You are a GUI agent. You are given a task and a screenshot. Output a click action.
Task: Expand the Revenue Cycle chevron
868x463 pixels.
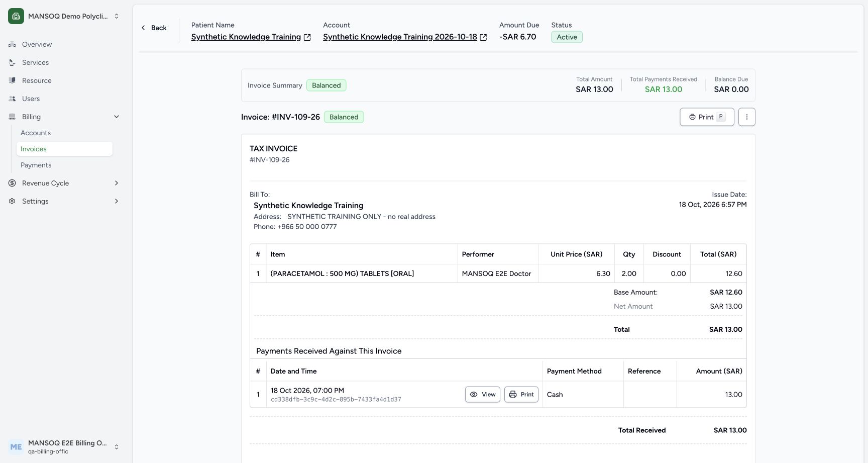[x=117, y=183]
